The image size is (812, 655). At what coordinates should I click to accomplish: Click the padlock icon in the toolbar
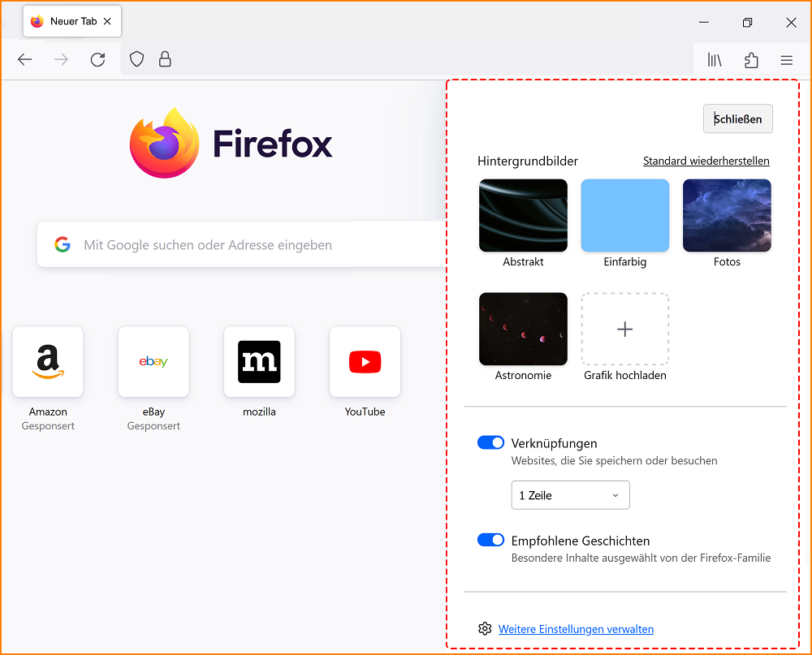[165, 58]
